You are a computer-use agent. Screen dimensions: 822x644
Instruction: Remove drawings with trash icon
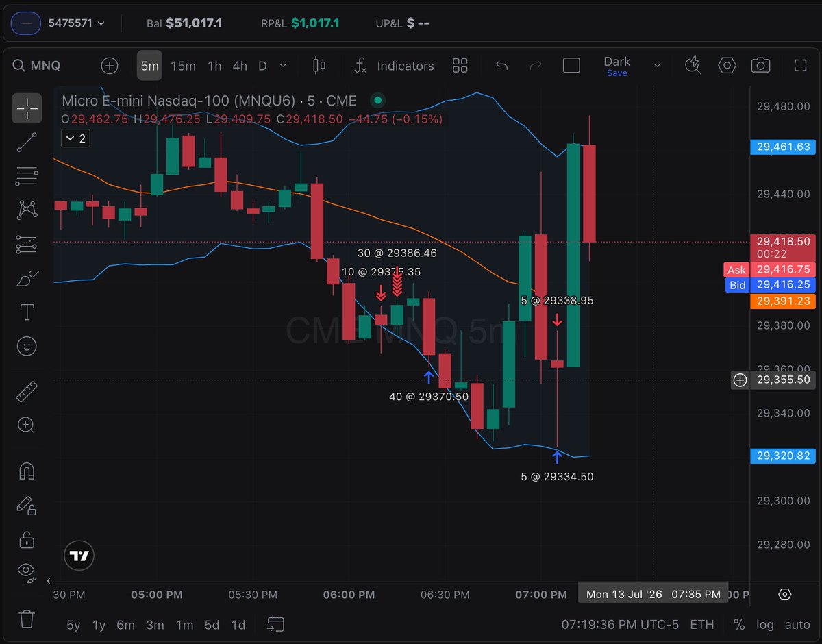pos(27,619)
